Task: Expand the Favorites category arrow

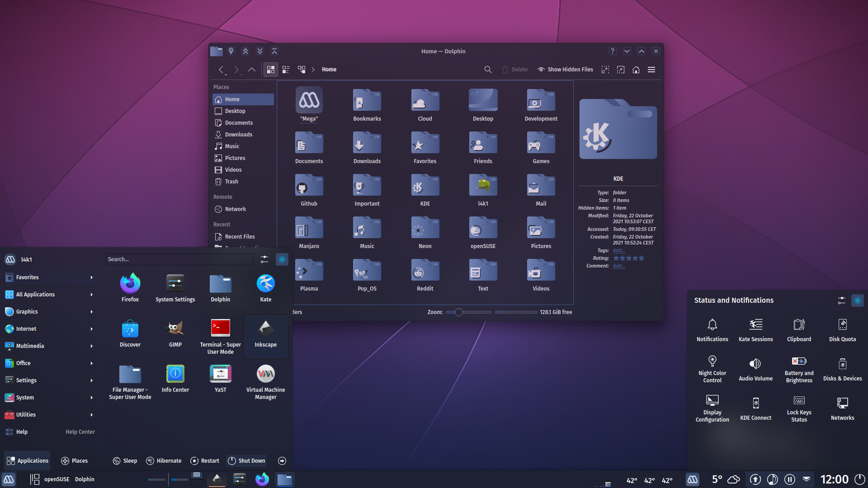Action: 92,277
